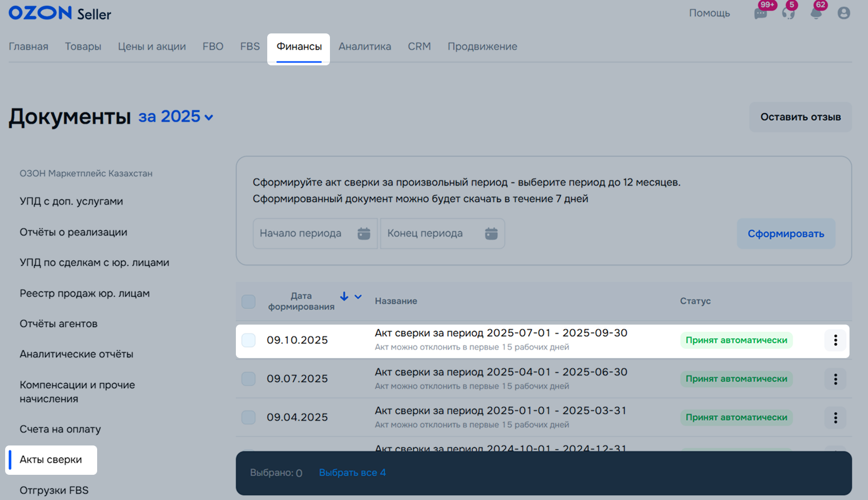Check the box for the 09.04.2025 act
The width and height of the screenshot is (868, 500).
click(x=249, y=417)
